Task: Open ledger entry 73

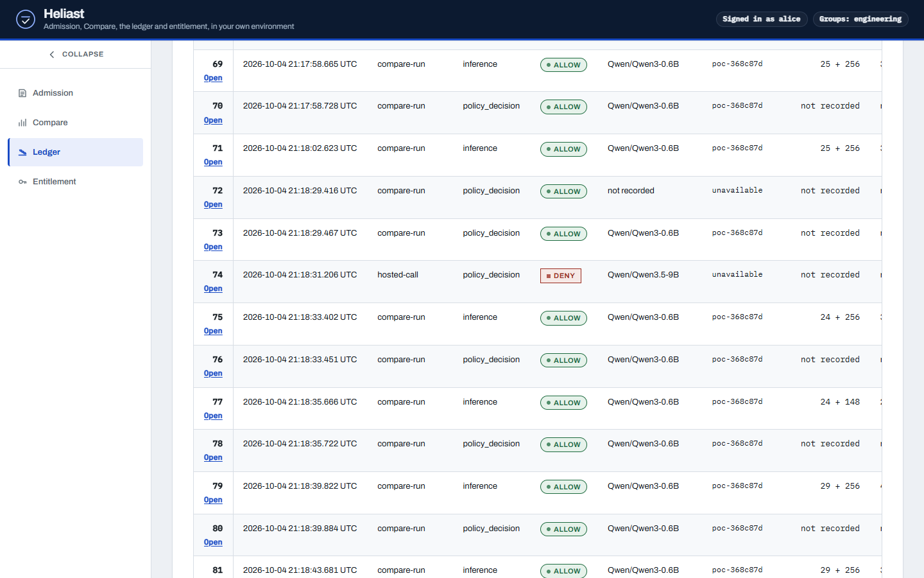Action: (x=213, y=247)
